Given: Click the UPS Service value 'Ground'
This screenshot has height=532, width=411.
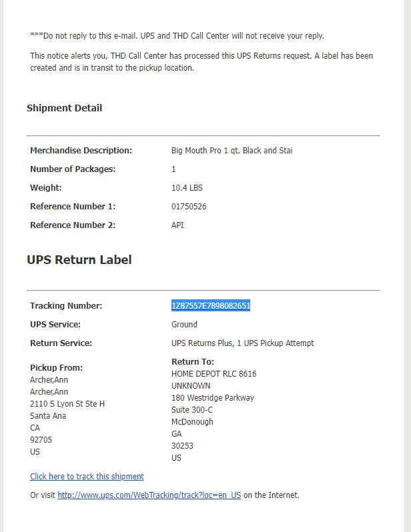Looking at the screenshot, I should click(184, 325).
